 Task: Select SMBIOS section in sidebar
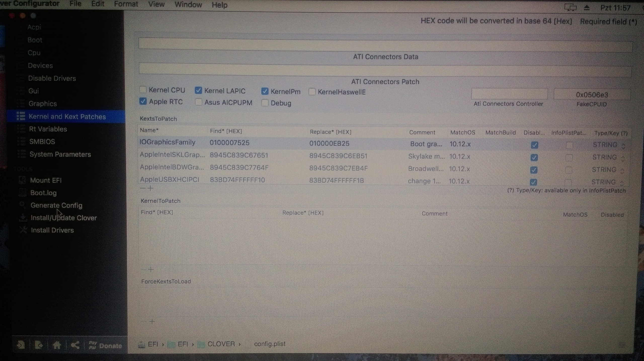coord(42,142)
